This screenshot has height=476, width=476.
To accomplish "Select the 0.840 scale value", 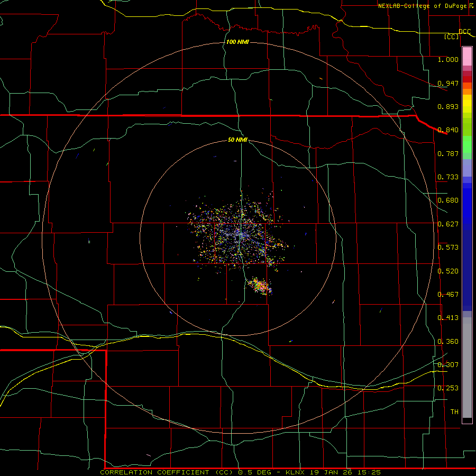I will point(448,130).
